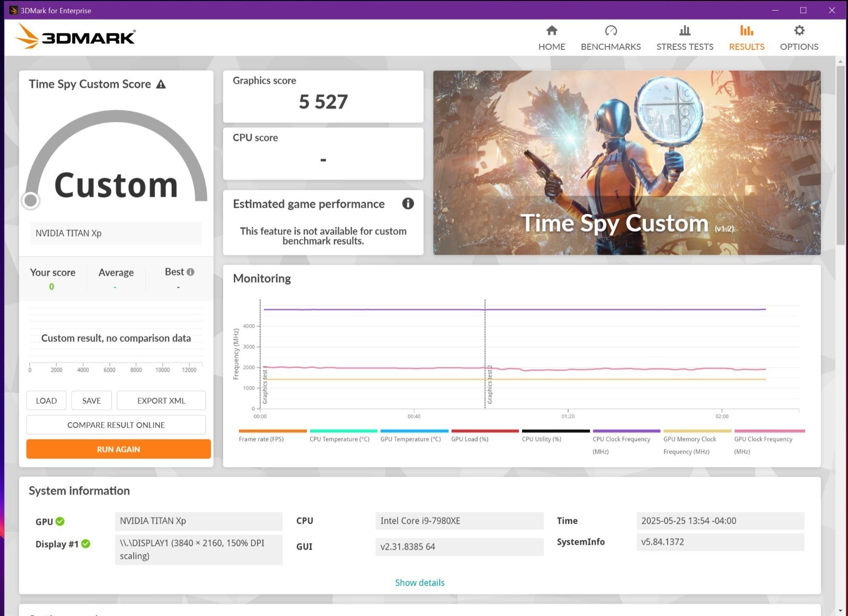Click Custom result, no comparison data text

coord(116,338)
